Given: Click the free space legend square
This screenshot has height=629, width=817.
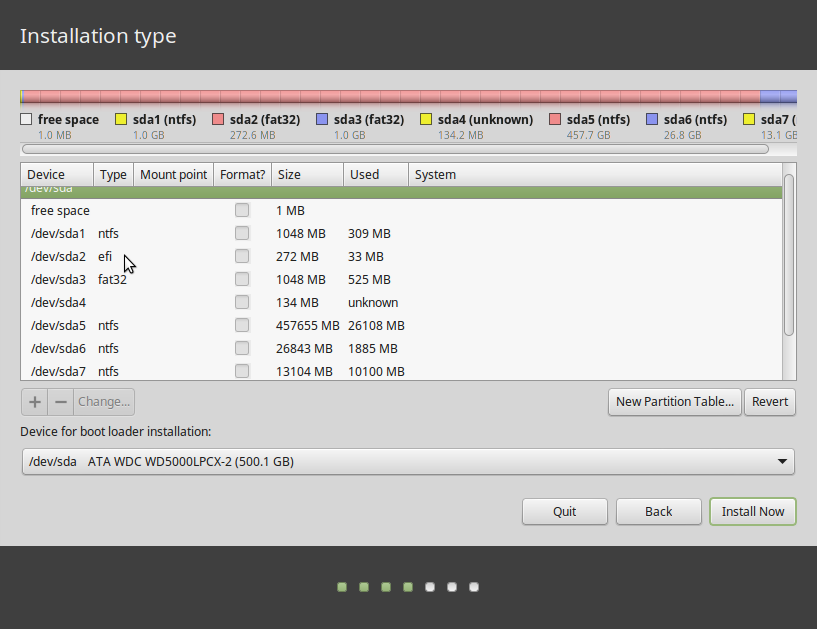Looking at the screenshot, I should [25, 118].
